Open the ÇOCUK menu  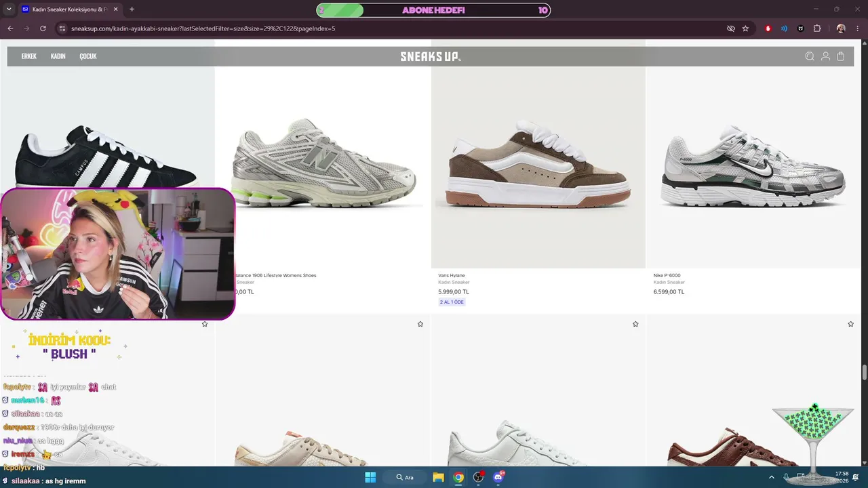88,56
